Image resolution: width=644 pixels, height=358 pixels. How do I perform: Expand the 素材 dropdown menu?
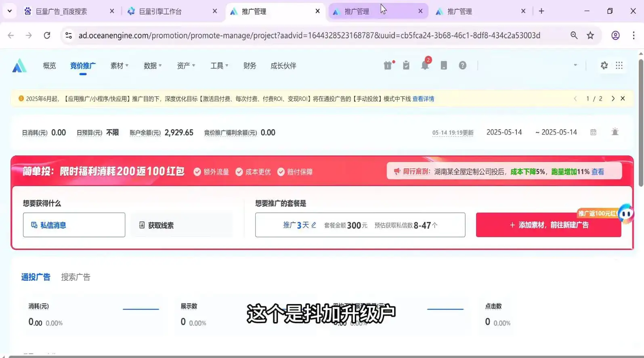click(119, 66)
